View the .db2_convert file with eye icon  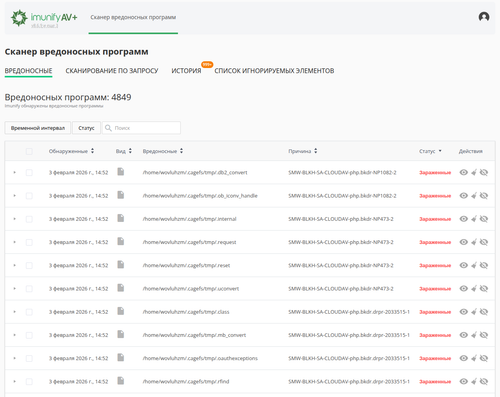point(463,172)
